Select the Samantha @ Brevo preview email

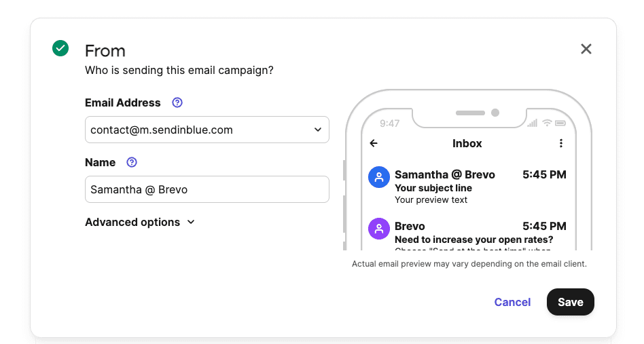point(467,187)
